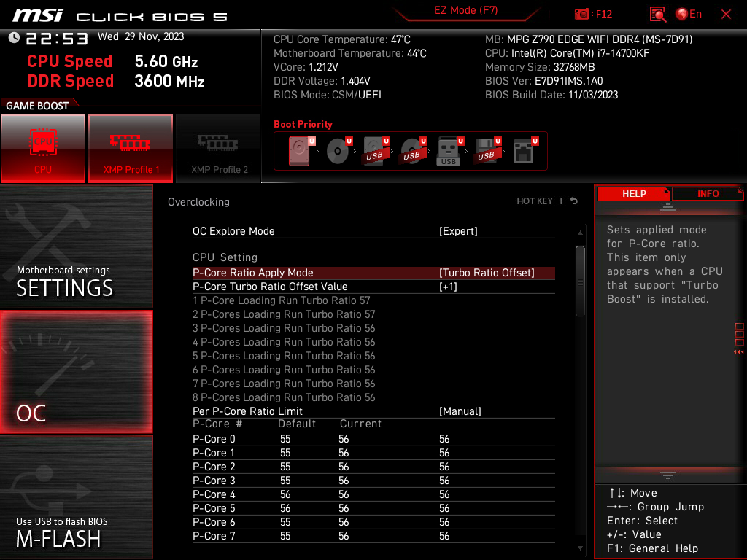Click the DDR Speed 3600 MHz value
The height and width of the screenshot is (560, 747).
[x=169, y=81]
